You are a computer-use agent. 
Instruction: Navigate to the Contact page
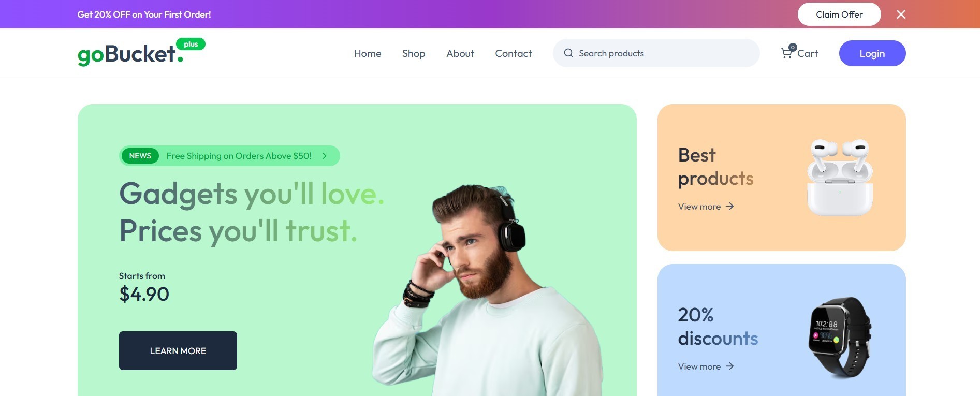pos(514,53)
